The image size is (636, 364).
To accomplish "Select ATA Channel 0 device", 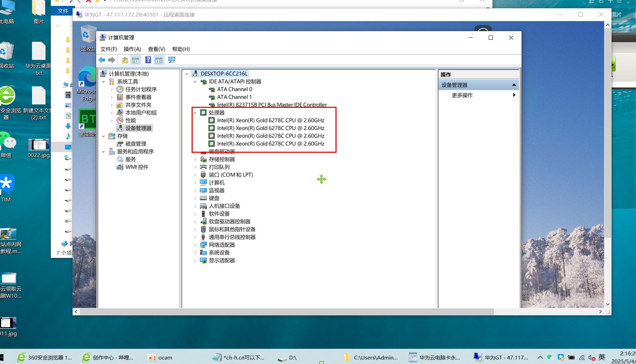I will [x=234, y=89].
